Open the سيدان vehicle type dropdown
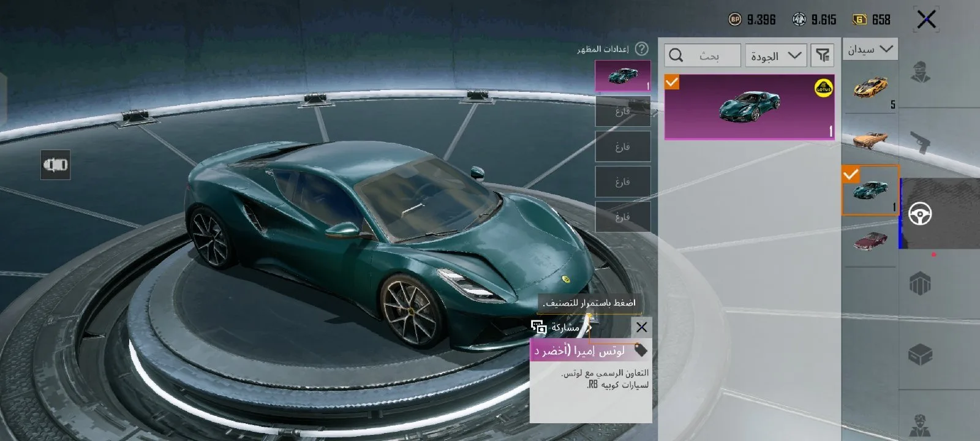 point(870,49)
